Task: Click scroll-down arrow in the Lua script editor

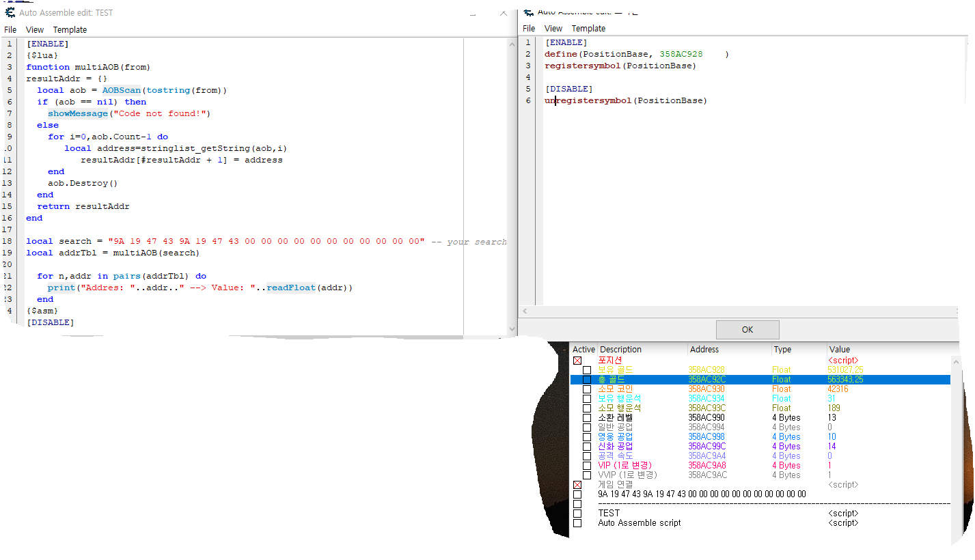Action: click(512, 328)
